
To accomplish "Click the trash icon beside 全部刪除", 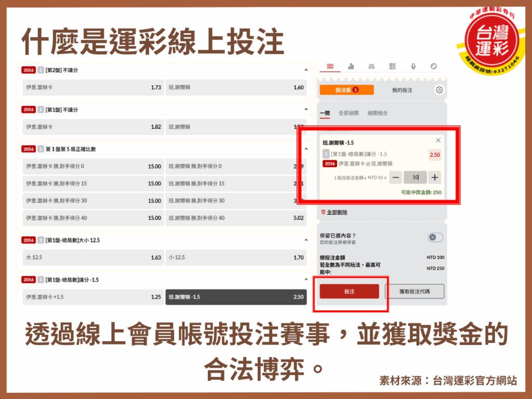I will coord(323,212).
